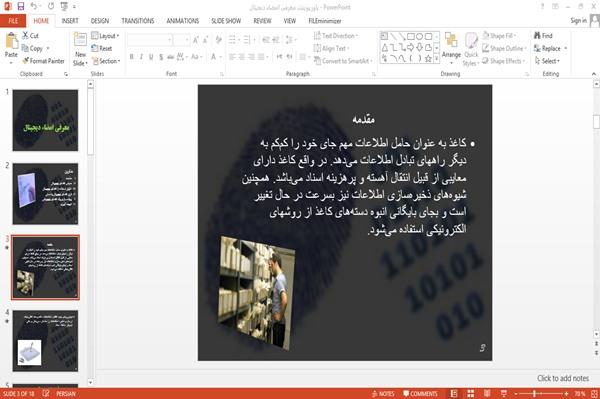
Task: Expand the Section dropdown
Action: pyautogui.click(x=106, y=60)
